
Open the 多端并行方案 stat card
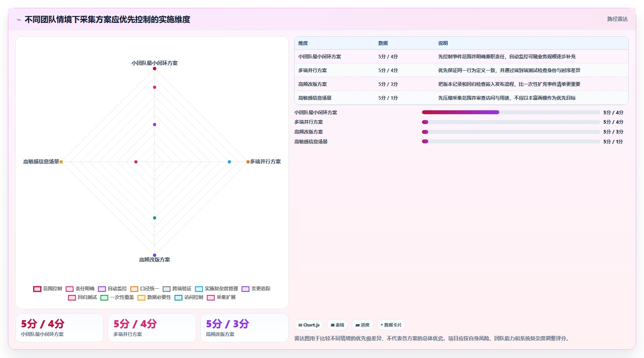152,328
